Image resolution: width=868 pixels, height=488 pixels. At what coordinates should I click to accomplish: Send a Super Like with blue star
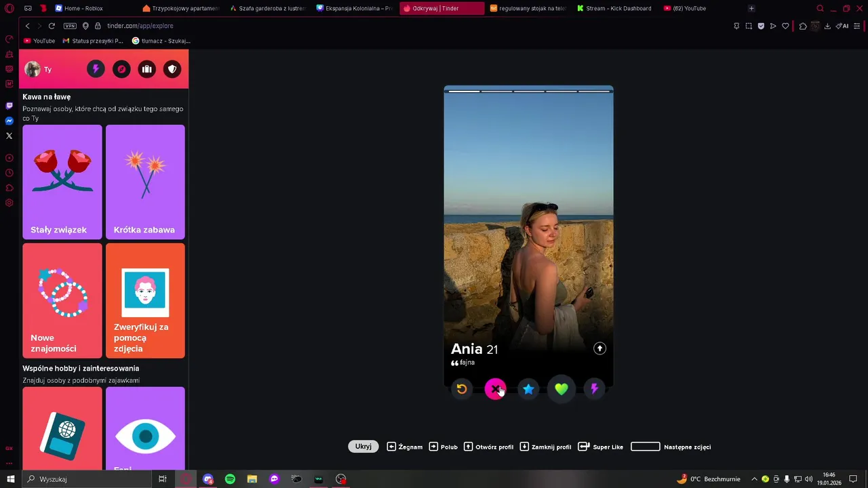528,389
